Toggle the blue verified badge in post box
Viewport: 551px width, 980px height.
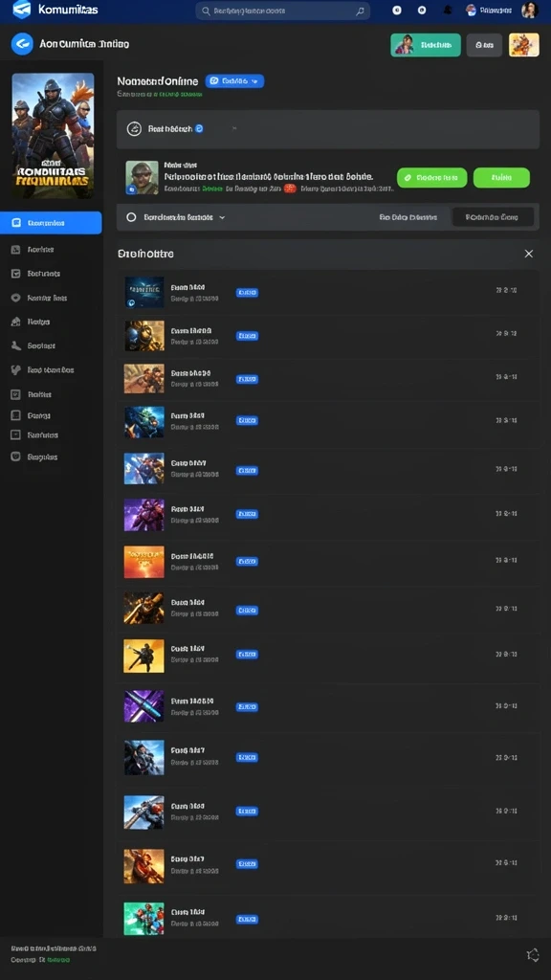(x=199, y=129)
